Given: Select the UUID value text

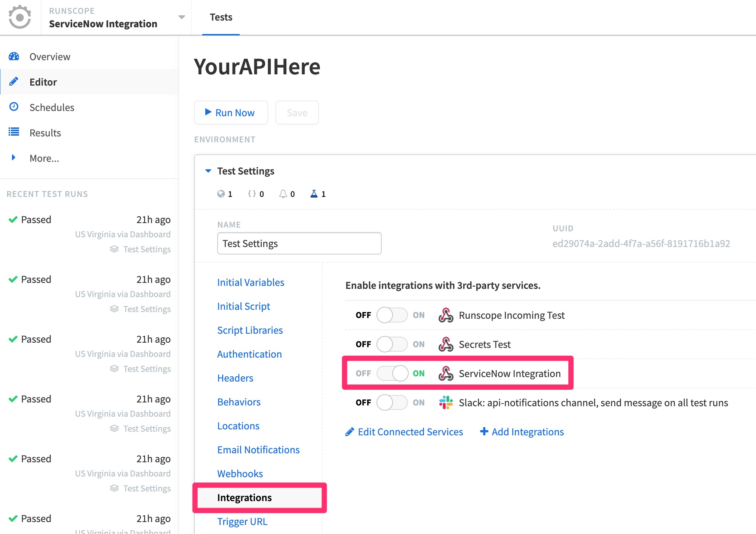Looking at the screenshot, I should point(641,243).
